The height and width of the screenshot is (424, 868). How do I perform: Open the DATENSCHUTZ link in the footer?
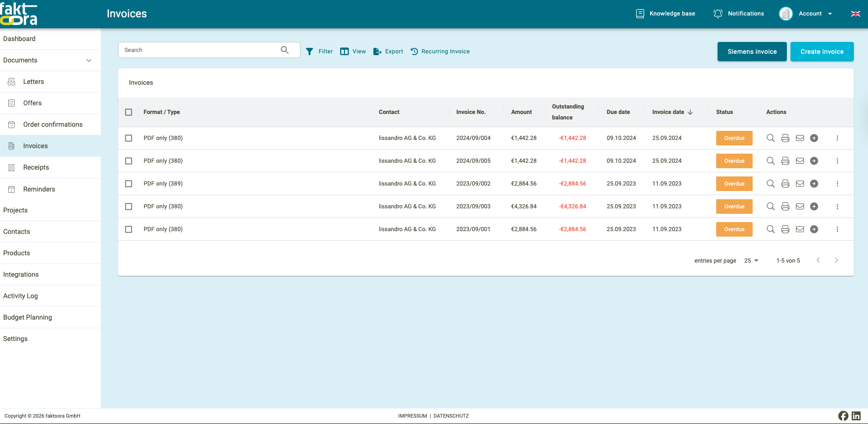[451, 415]
